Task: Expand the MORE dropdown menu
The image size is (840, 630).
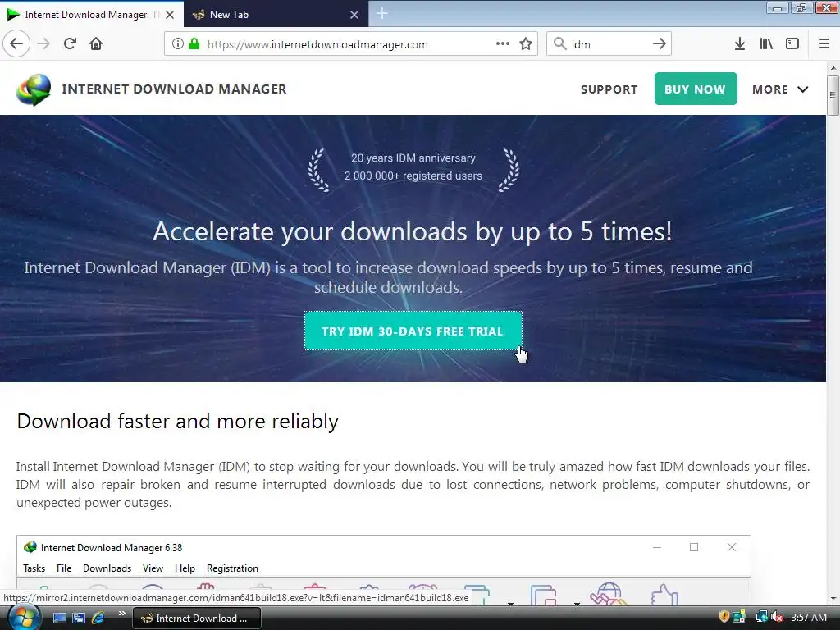Action: (780, 89)
